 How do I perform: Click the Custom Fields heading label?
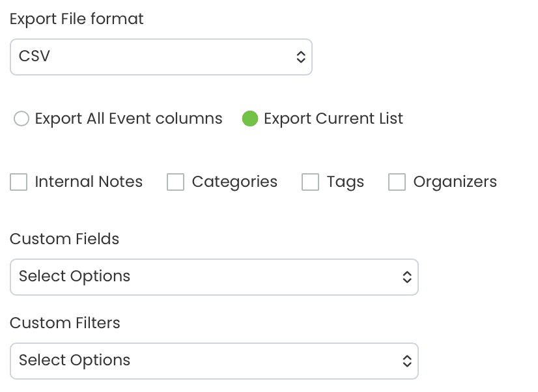(64, 239)
